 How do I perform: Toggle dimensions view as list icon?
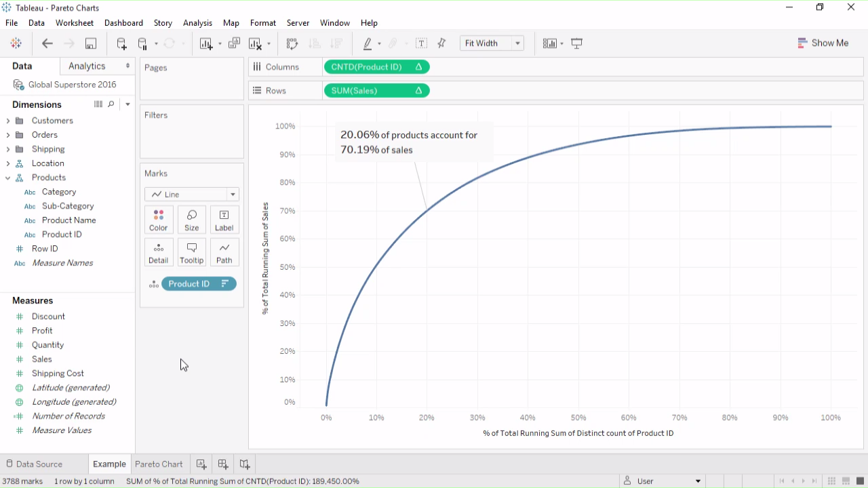[x=98, y=104]
